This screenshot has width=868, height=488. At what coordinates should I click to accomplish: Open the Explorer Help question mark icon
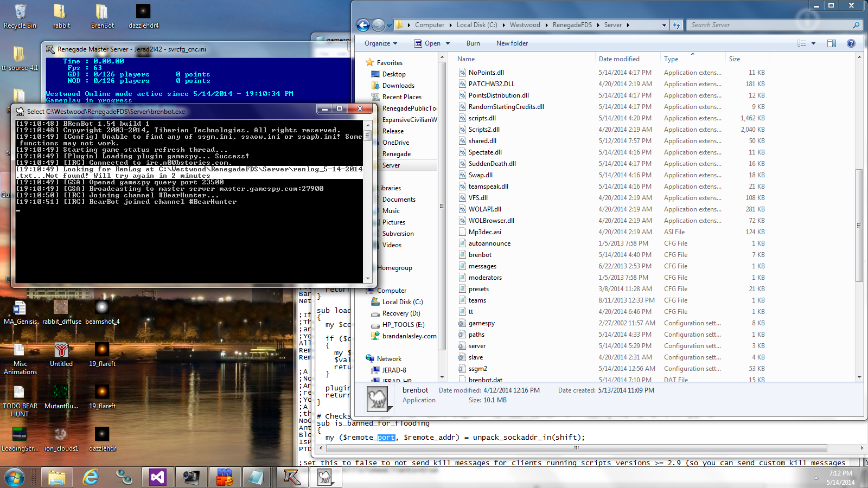(851, 43)
